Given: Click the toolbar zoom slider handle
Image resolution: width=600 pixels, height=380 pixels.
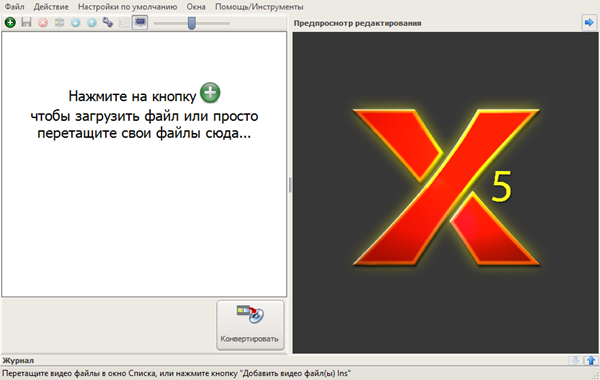Looking at the screenshot, I should 192,23.
